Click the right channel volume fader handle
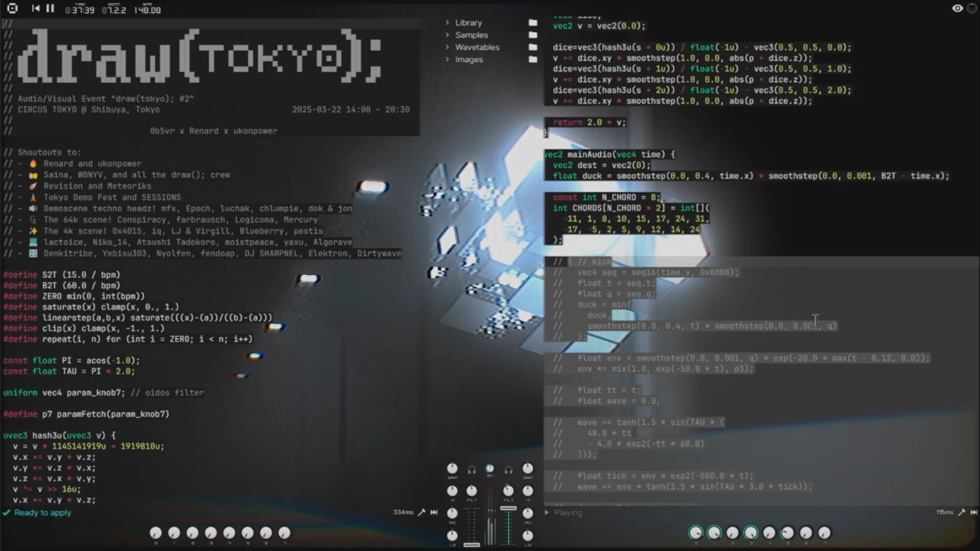This screenshot has height=551, width=980. (508, 508)
